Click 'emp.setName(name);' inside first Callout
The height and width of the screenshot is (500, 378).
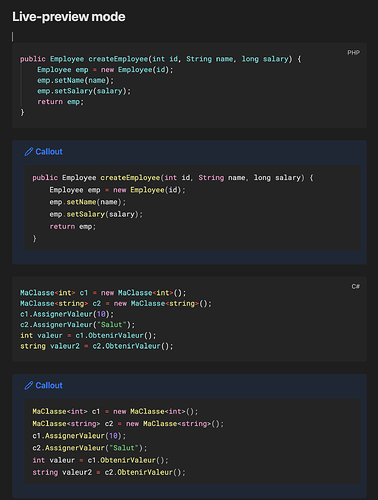point(88,202)
